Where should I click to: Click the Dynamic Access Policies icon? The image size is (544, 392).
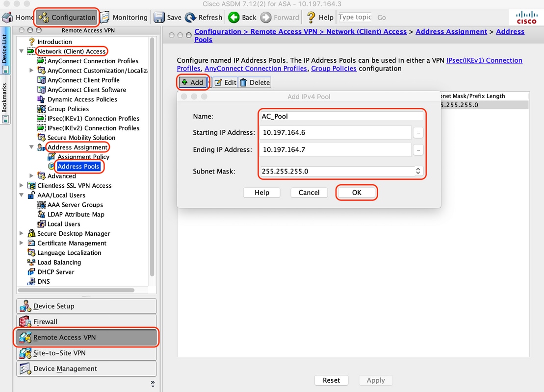pos(41,99)
